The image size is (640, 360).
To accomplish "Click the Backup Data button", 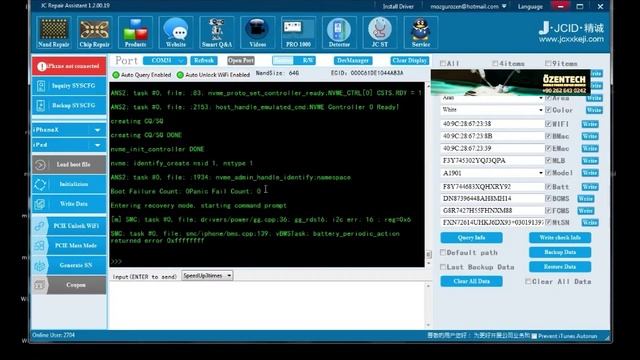I will tap(560, 252).
